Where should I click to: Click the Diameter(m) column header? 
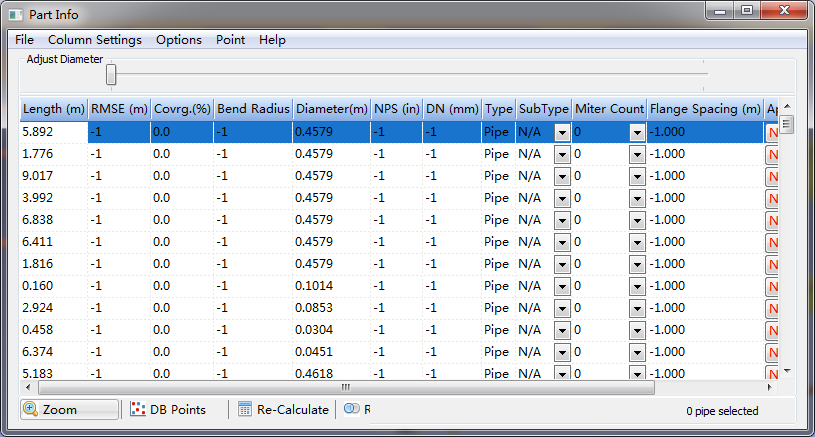tap(332, 109)
